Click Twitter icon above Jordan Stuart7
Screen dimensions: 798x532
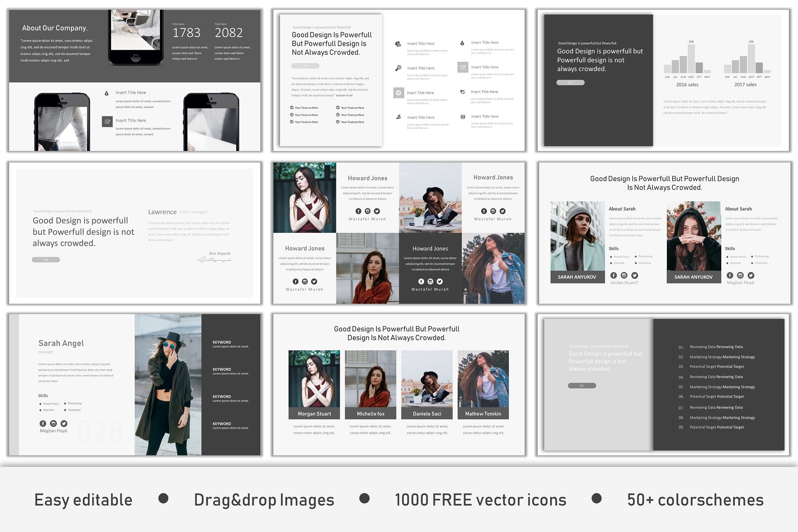(635, 275)
